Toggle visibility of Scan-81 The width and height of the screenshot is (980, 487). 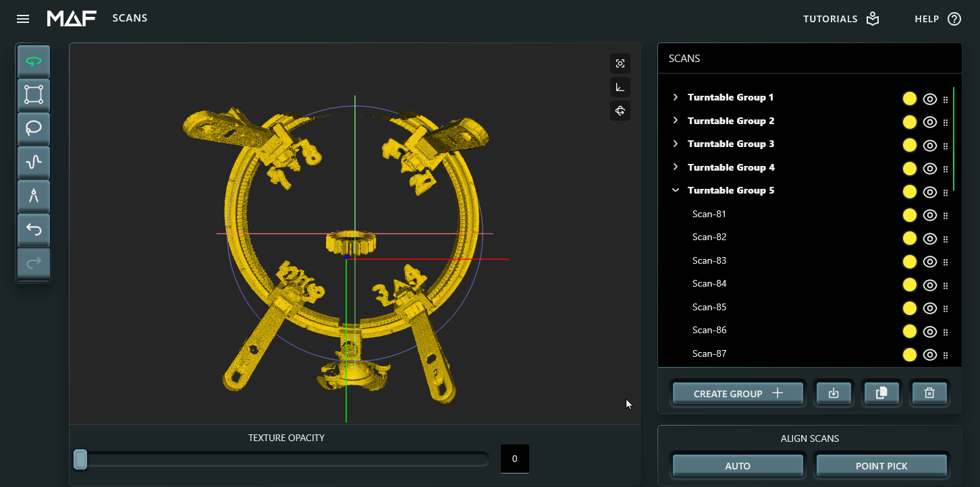pos(930,215)
